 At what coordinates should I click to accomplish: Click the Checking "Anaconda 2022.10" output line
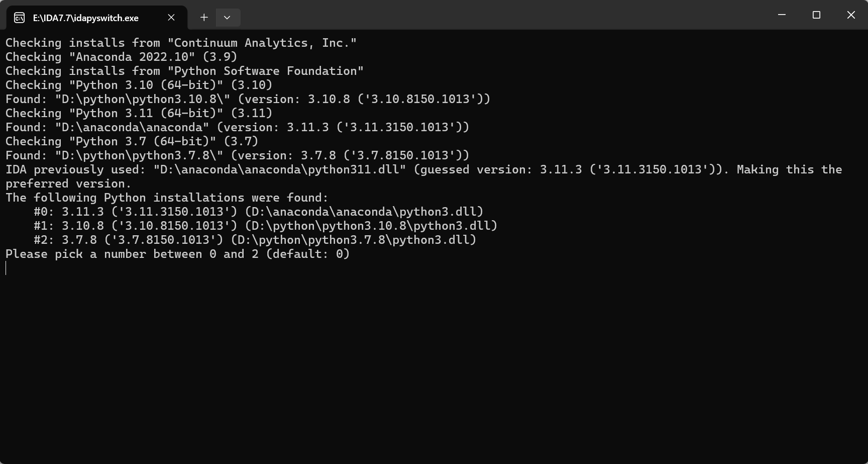pyautogui.click(x=121, y=57)
